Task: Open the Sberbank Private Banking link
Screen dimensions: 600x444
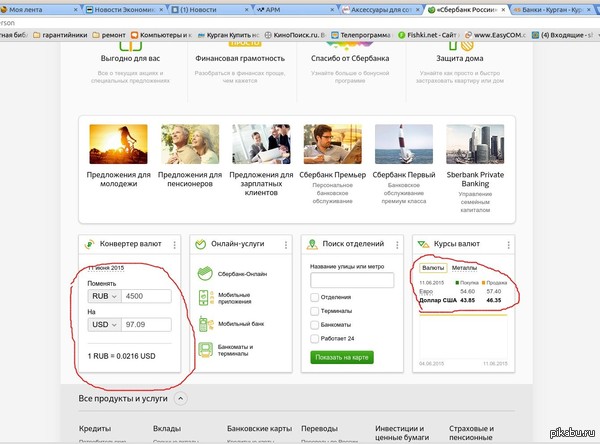Action: pos(475,179)
